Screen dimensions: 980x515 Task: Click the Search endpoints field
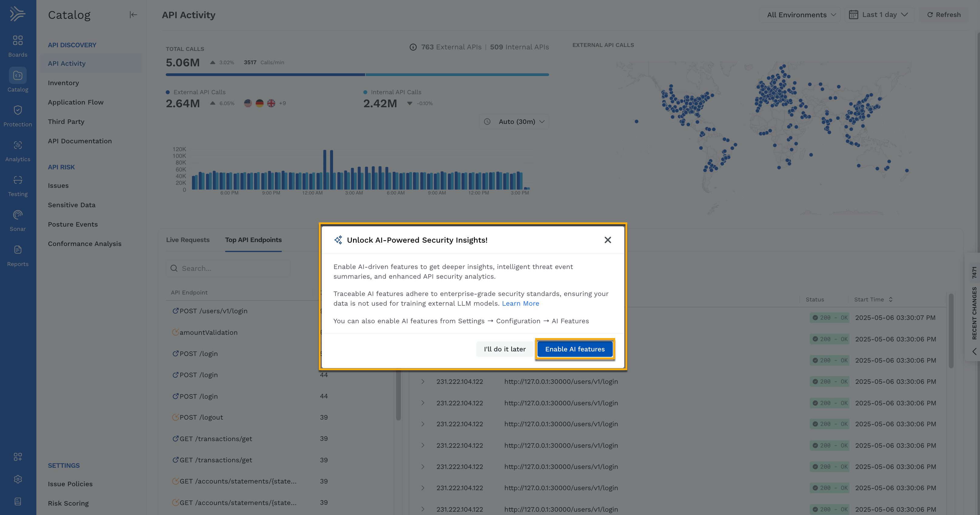point(228,268)
